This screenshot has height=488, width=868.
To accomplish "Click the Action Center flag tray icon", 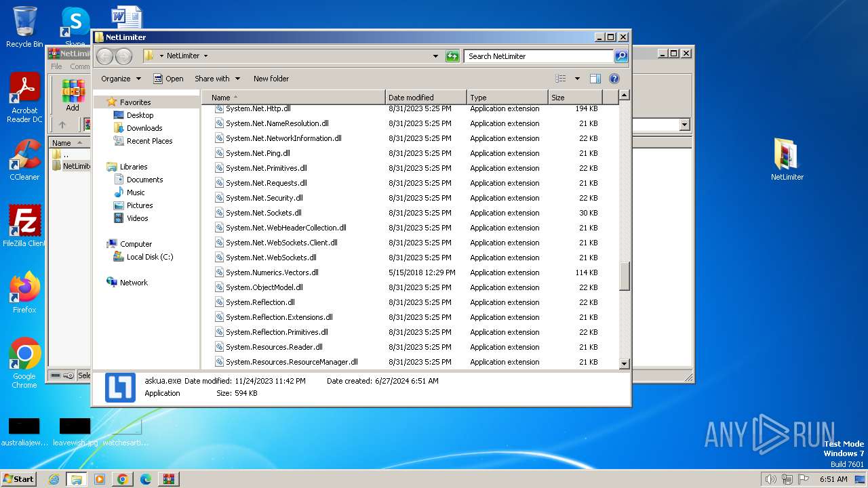I will (x=804, y=479).
